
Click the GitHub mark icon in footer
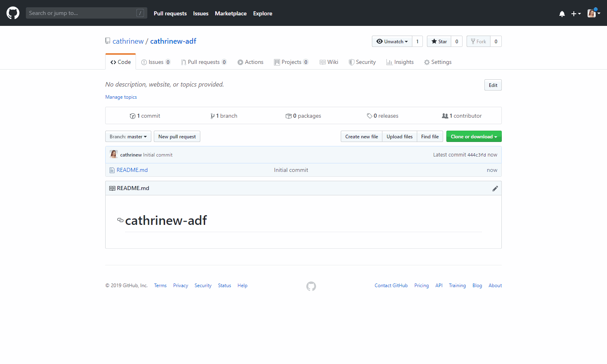(x=311, y=286)
